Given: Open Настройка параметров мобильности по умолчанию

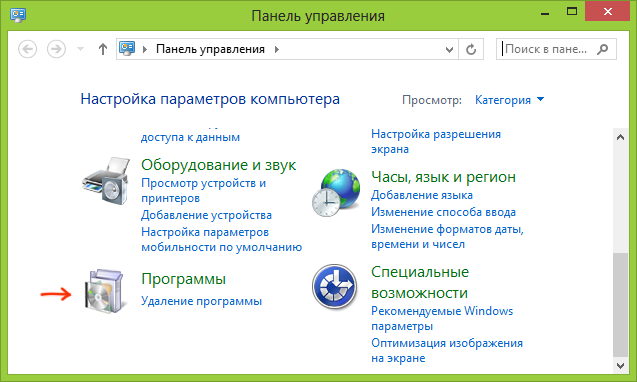Looking at the screenshot, I should click(221, 240).
